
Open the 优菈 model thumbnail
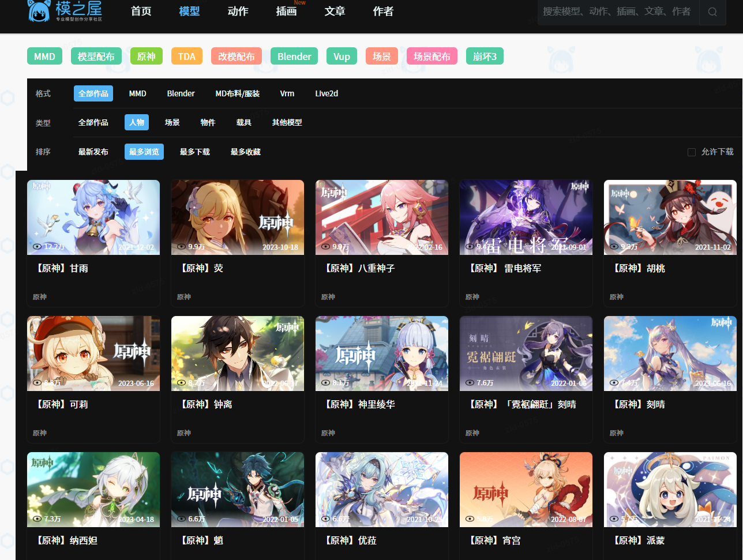[x=382, y=490]
